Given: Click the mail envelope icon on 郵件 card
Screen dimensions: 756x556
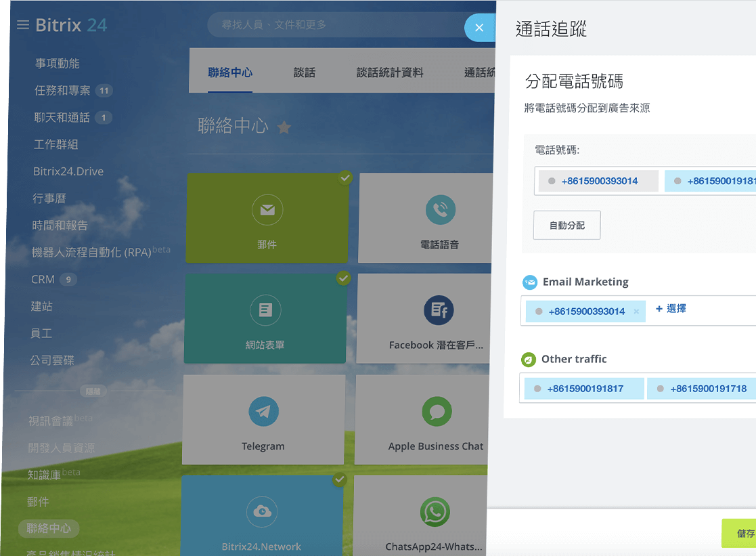Looking at the screenshot, I should pyautogui.click(x=267, y=210).
